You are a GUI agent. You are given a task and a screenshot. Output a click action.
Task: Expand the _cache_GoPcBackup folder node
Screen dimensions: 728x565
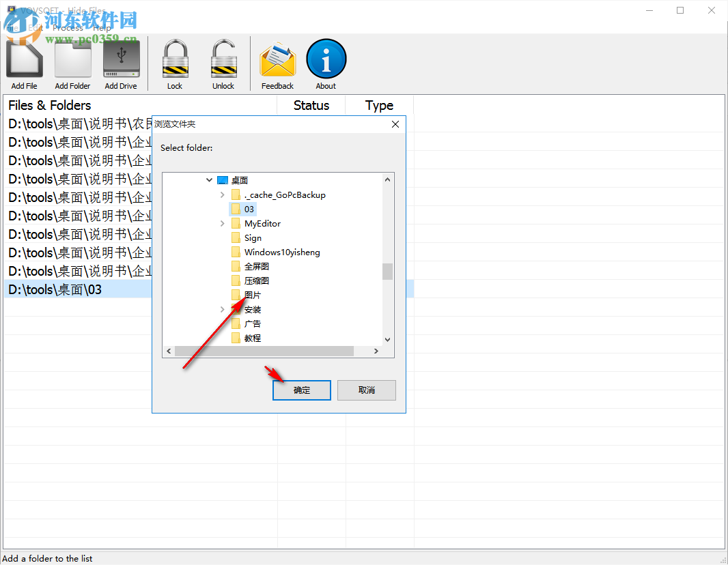tap(221, 194)
